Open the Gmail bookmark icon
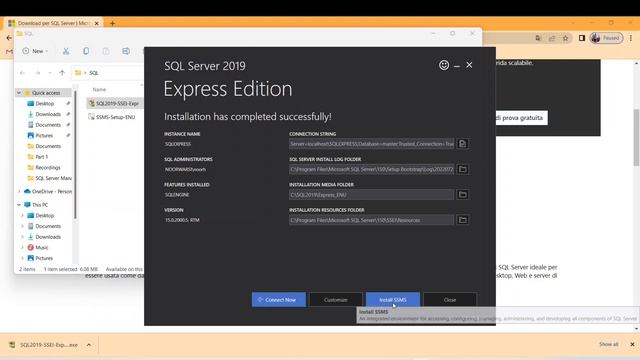This screenshot has width=640, height=360. tap(9, 51)
